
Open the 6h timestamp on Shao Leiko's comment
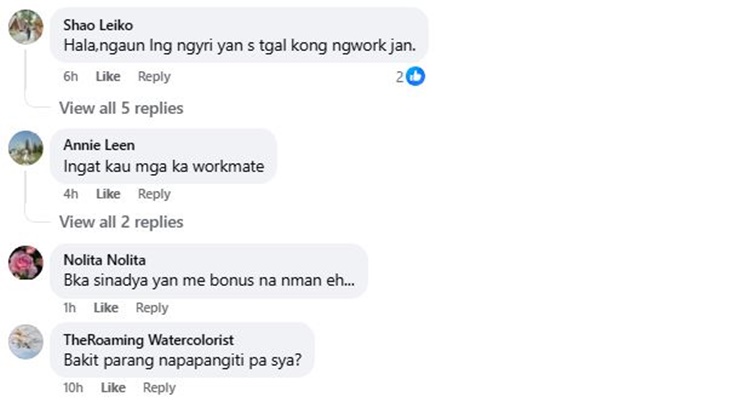point(70,77)
